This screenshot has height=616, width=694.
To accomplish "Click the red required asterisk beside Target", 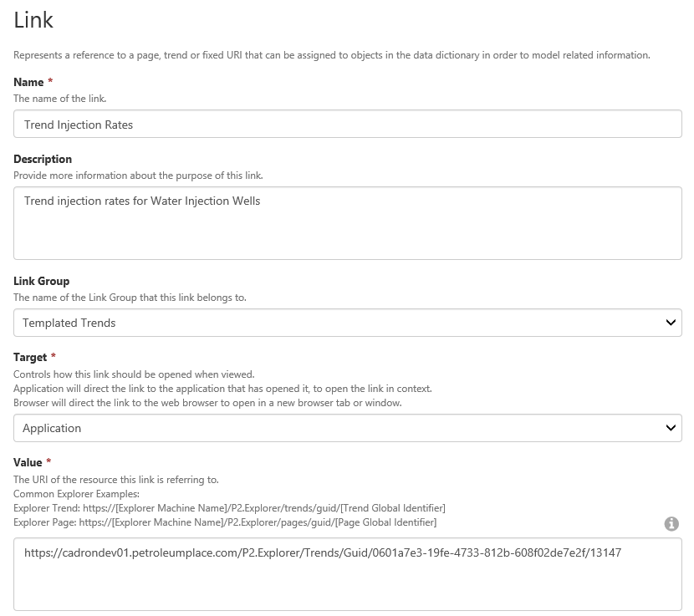I will point(54,357).
